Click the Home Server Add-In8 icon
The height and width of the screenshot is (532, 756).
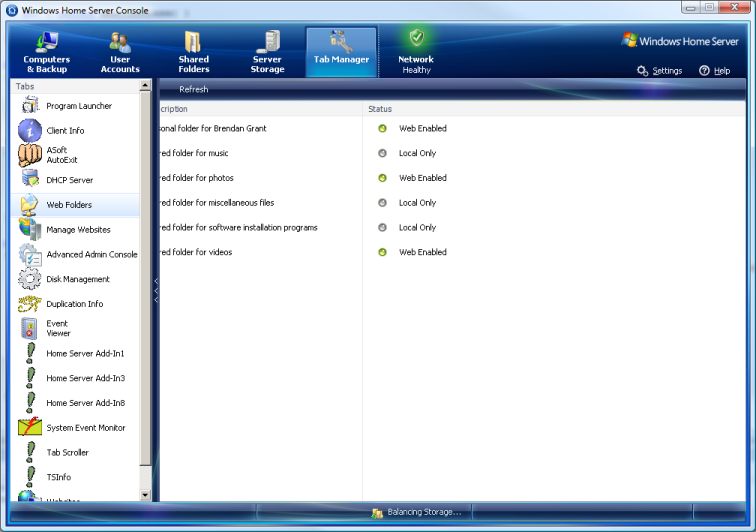click(30, 402)
